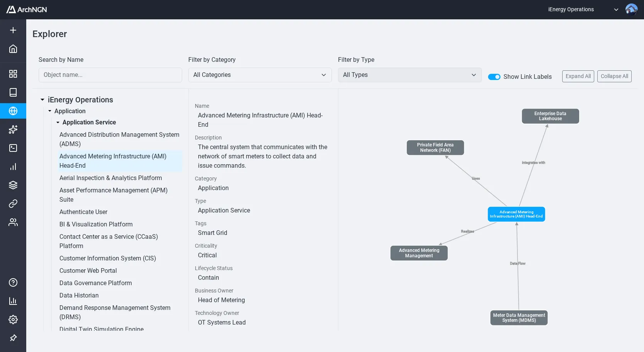The height and width of the screenshot is (352, 644).
Task: Open the Home icon in the sidebar
Action: click(x=13, y=49)
